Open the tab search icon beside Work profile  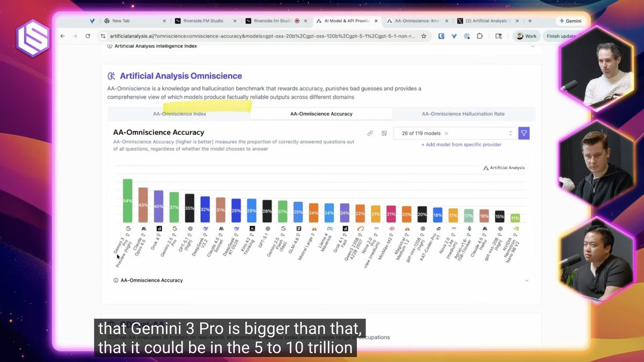499,36
